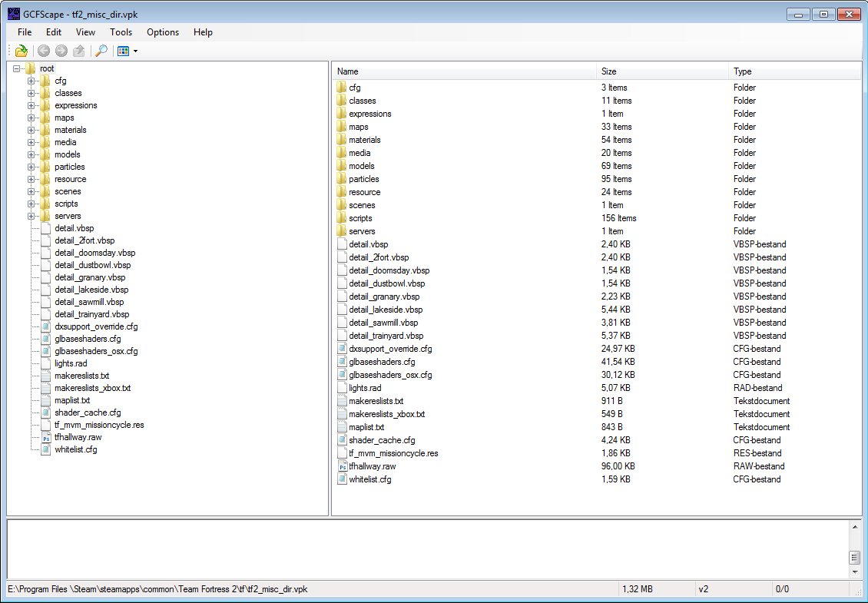Sort the list by Size column header
This screenshot has width=868, height=603.
[x=663, y=71]
